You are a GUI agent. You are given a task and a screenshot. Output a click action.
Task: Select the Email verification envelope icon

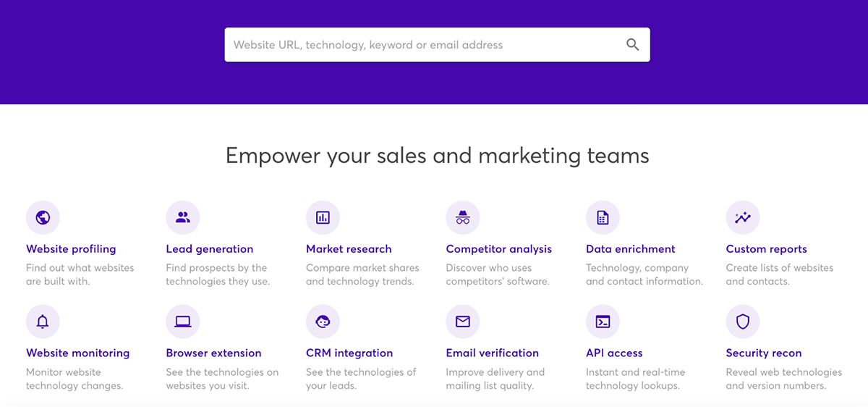463,322
